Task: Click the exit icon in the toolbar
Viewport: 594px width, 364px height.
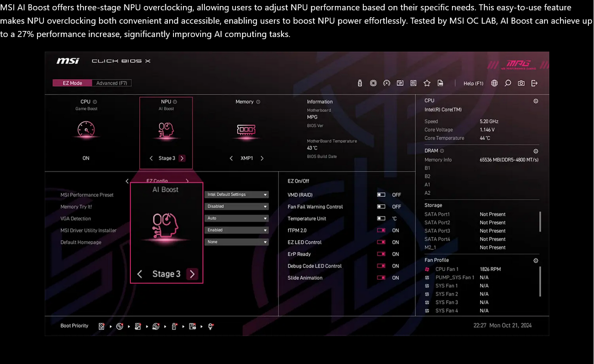Action: (535, 83)
